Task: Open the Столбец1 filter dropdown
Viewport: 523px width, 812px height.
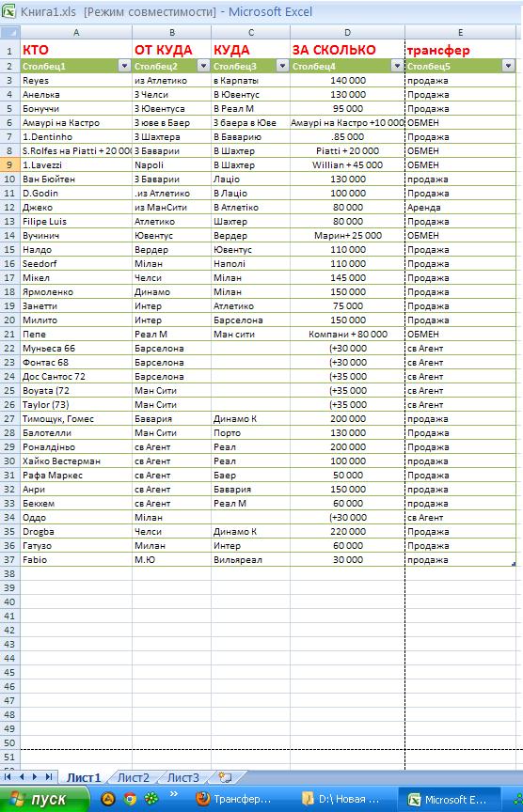Action: [x=124, y=66]
